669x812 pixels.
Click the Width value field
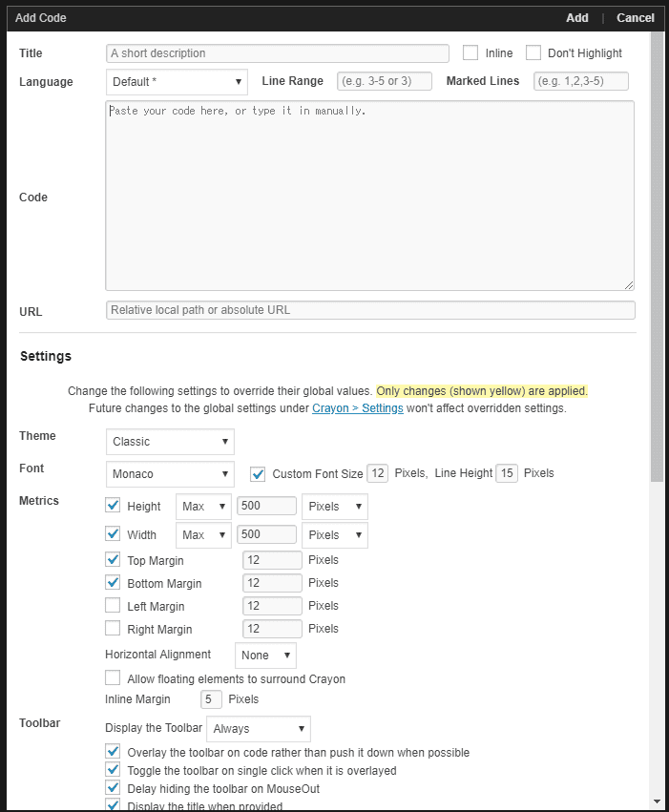click(x=266, y=534)
